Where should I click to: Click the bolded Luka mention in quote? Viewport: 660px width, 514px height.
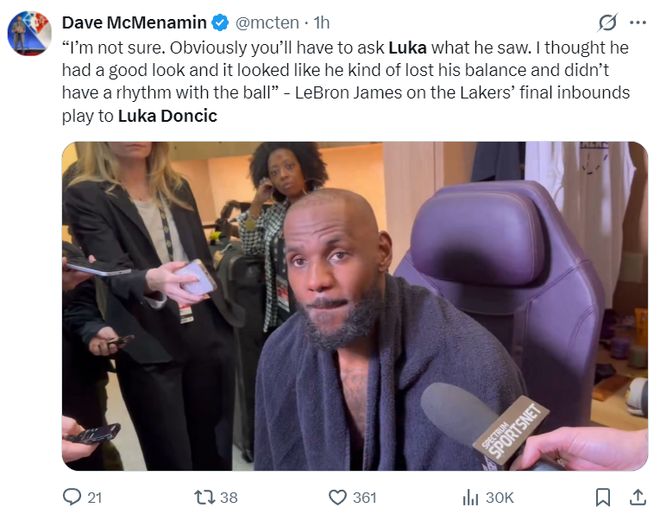[x=407, y=47]
